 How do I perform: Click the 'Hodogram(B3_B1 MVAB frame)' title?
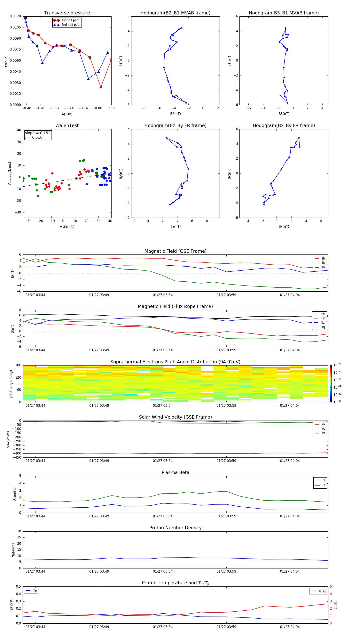click(x=284, y=13)
